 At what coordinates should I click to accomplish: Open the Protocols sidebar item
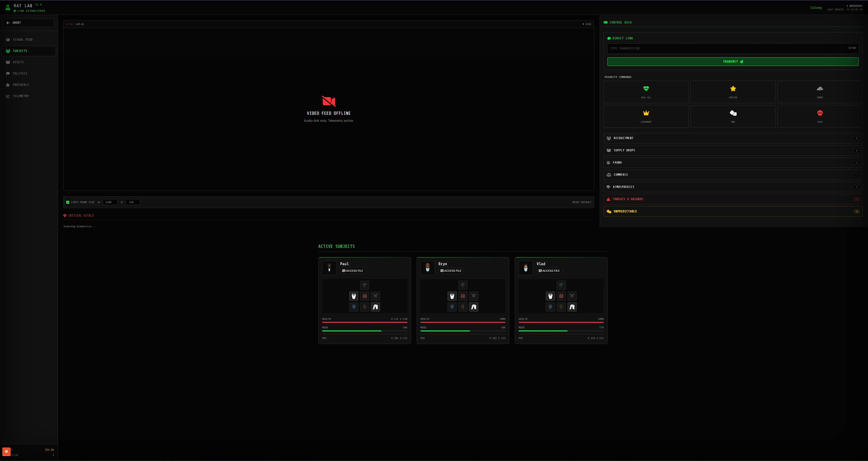(21, 85)
